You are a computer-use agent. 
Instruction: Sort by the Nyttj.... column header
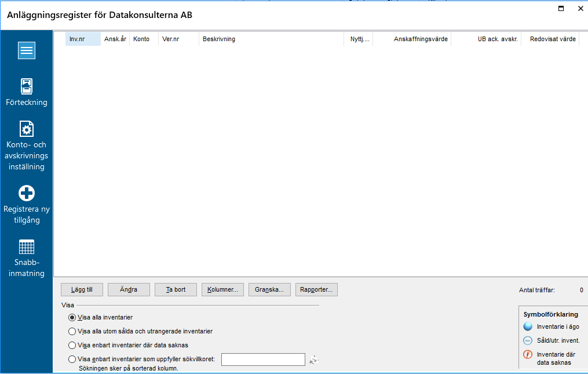click(x=359, y=39)
